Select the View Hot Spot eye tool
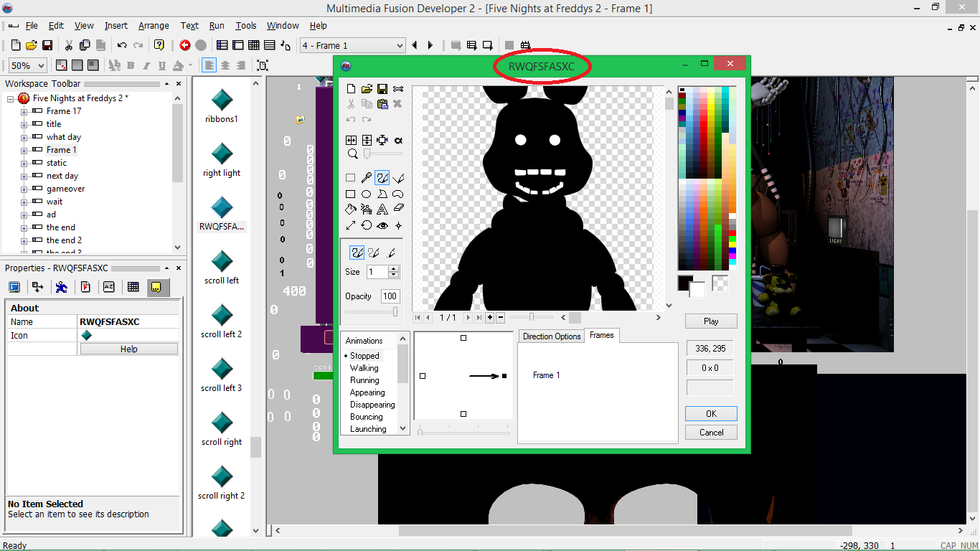980x551 pixels. pyautogui.click(x=382, y=225)
